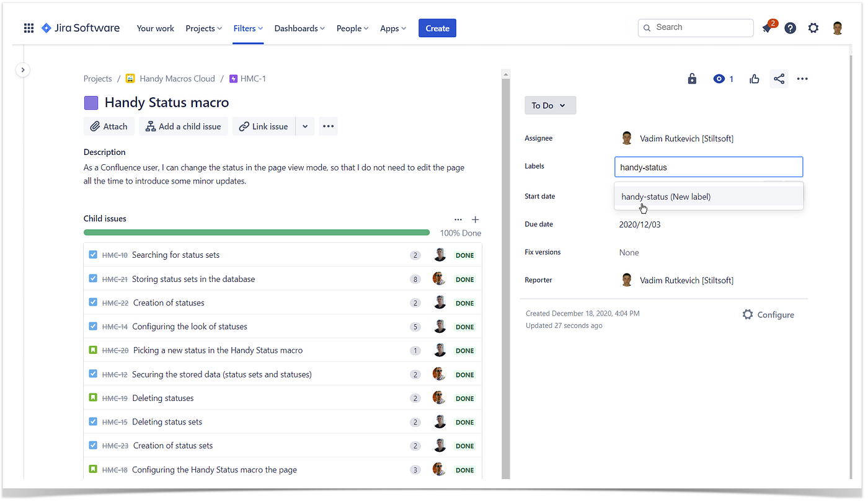This screenshot has height=502, width=868.
Task: Click the Handy Macros Cloud project icon
Action: [x=130, y=79]
